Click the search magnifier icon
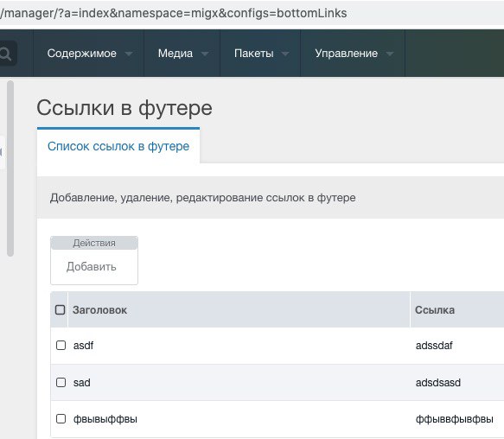This screenshot has width=504, height=439. (5, 54)
